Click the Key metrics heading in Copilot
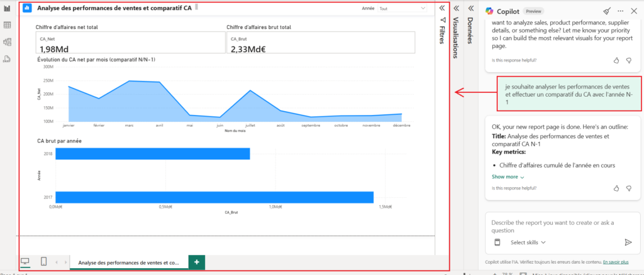 tap(509, 152)
